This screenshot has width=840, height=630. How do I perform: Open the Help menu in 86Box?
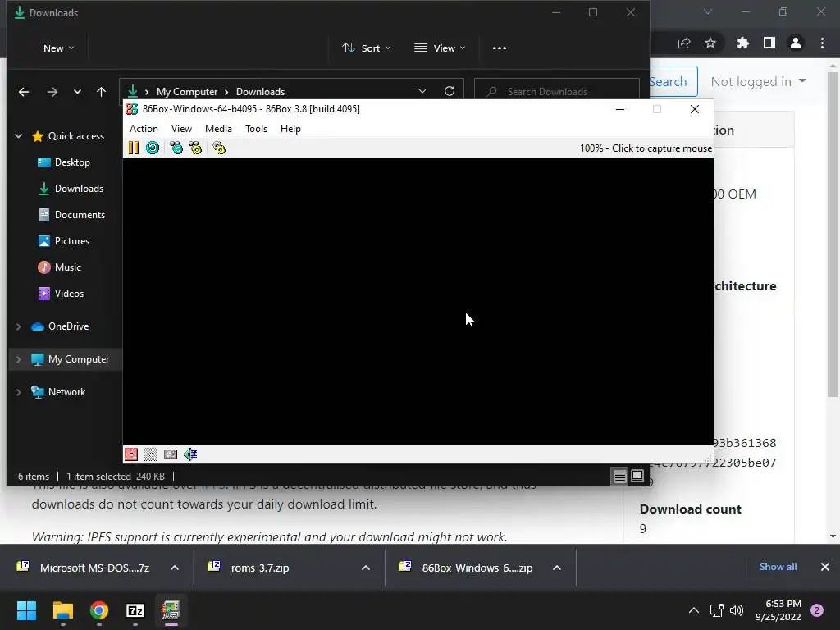point(290,129)
